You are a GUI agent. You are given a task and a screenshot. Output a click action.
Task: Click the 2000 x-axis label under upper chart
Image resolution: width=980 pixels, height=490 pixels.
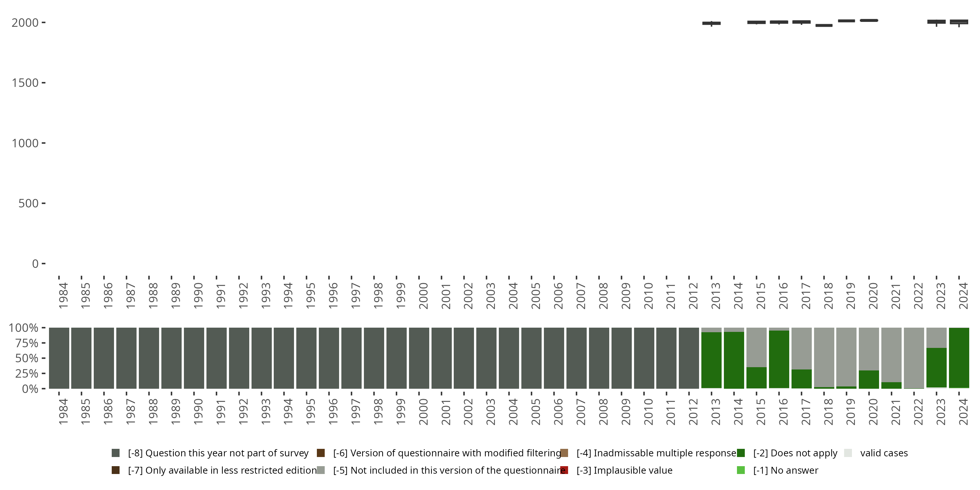(x=423, y=296)
